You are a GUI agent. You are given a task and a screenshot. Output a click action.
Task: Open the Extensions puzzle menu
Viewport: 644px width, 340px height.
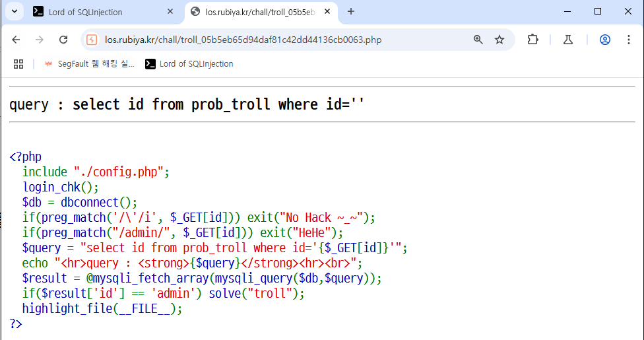(x=532, y=40)
